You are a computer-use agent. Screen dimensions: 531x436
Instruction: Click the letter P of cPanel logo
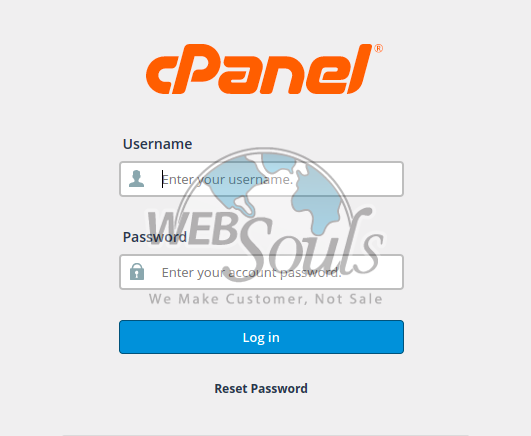tap(195, 69)
